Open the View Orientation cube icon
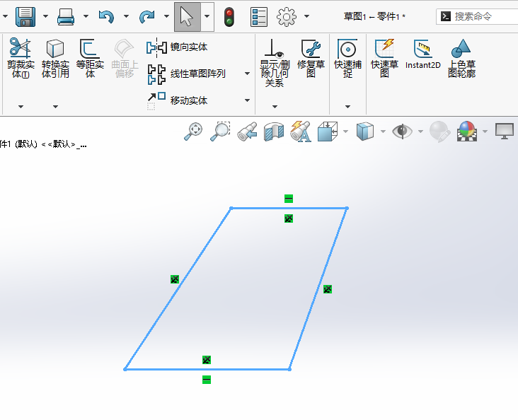The image size is (518, 420). pos(328,131)
